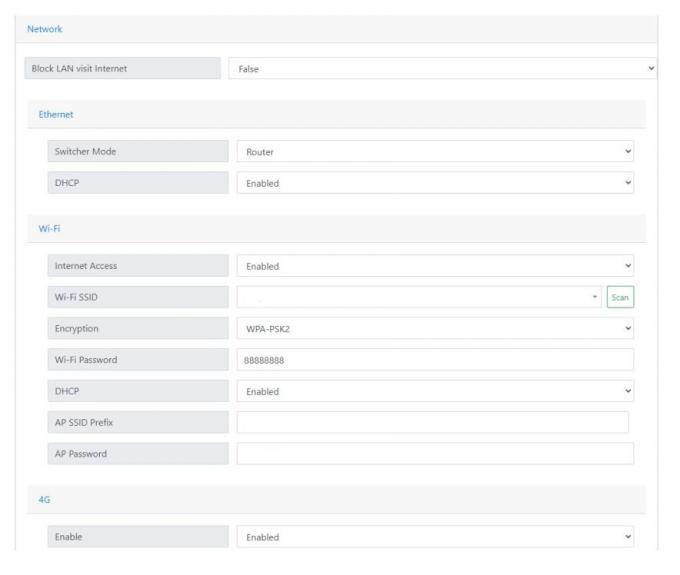The width and height of the screenshot is (680, 575).
Task: Click the Ethernet section heading
Action: [x=56, y=114]
